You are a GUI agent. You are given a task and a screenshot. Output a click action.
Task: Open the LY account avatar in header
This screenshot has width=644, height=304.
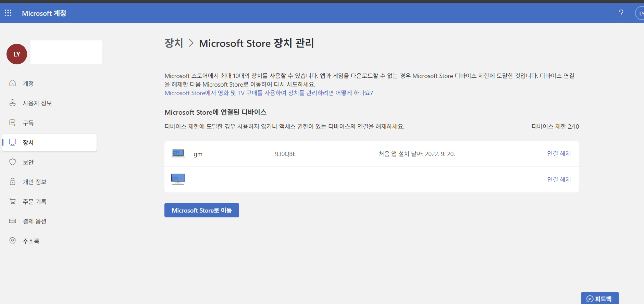click(640, 13)
